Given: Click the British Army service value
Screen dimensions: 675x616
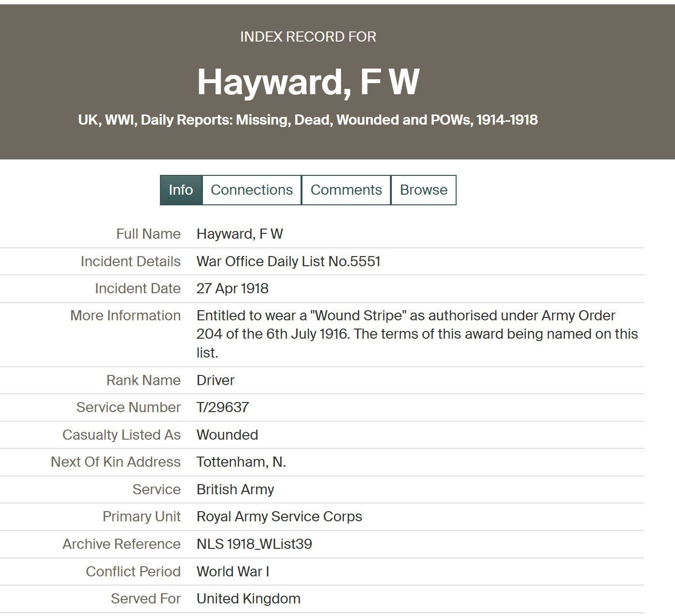Looking at the screenshot, I should [235, 489].
